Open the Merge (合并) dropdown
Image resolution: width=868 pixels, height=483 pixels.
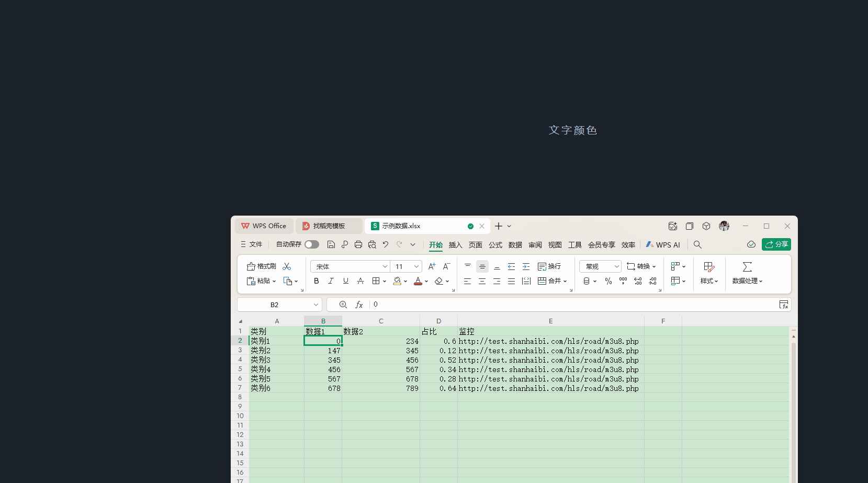pyautogui.click(x=553, y=281)
